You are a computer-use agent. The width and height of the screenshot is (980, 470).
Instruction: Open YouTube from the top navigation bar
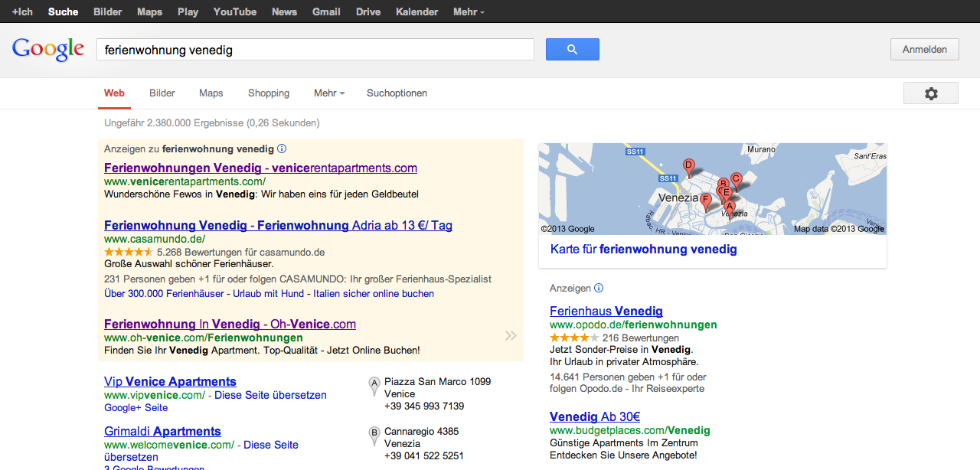click(x=235, y=11)
